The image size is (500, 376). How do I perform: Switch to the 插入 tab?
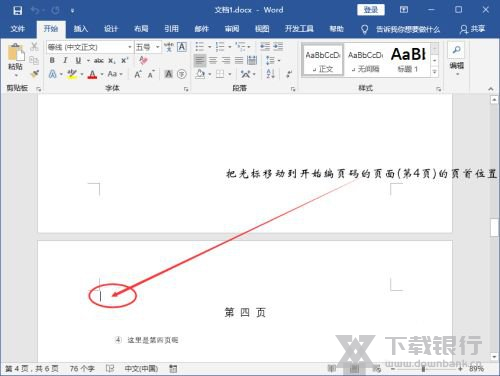click(81, 29)
